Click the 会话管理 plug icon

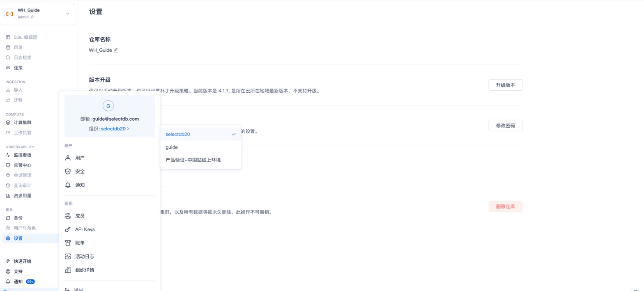(x=8, y=175)
